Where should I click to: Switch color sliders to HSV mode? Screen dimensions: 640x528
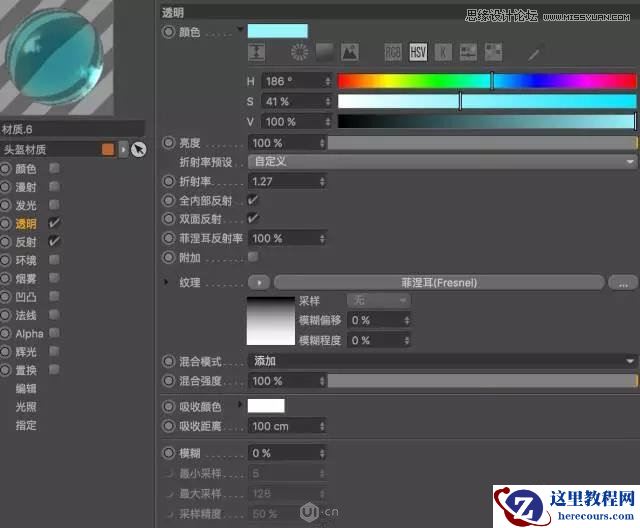(418, 52)
